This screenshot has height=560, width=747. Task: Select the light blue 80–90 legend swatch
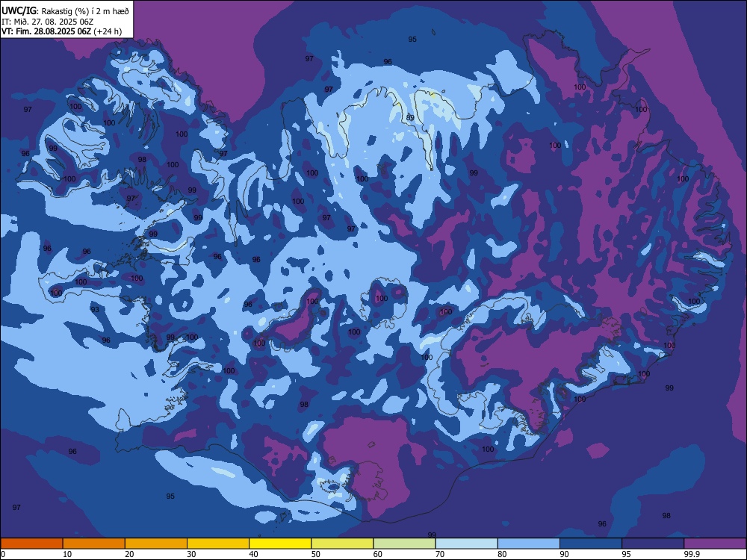529,544
